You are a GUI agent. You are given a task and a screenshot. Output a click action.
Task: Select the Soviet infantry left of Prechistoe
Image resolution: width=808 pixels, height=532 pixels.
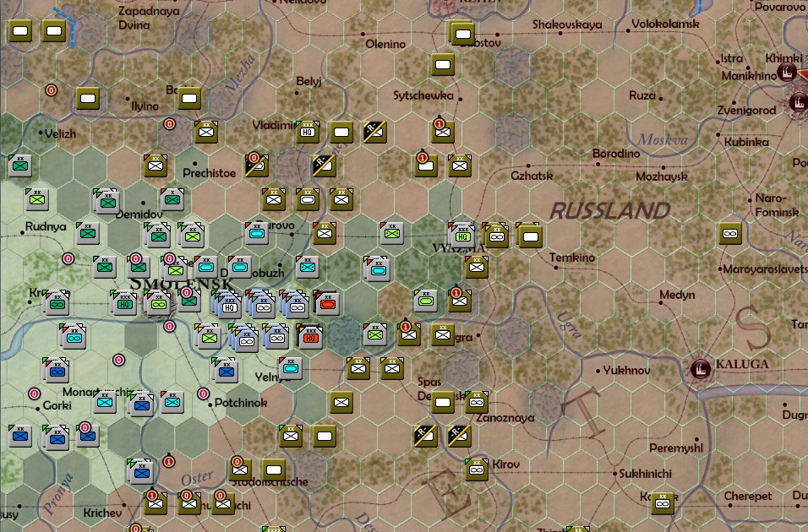pyautogui.click(x=156, y=166)
